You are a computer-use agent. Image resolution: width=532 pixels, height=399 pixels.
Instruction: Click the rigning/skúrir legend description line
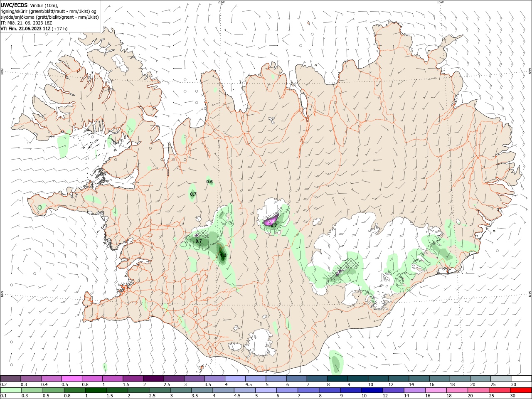click(49, 11)
